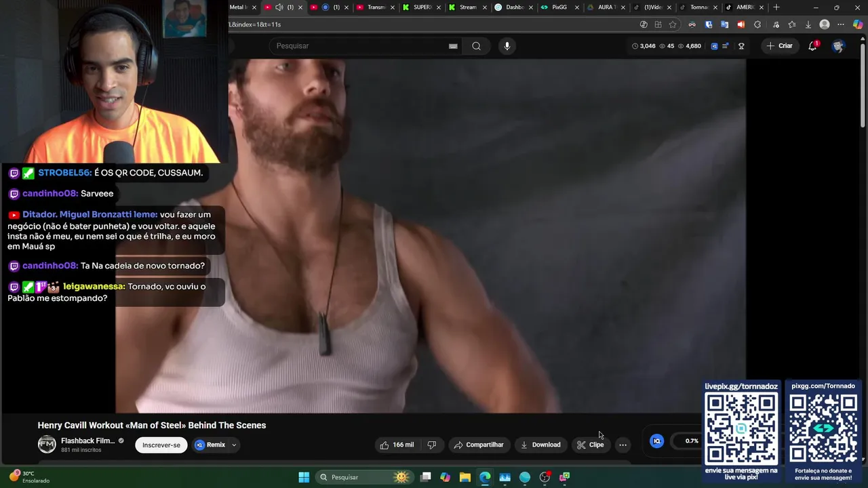
Task: Click the Henry Cavill video player frame
Action: [431, 236]
